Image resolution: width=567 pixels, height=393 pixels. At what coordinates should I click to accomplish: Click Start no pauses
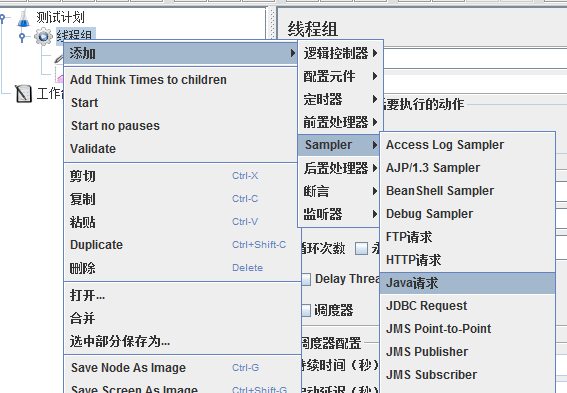click(181, 126)
